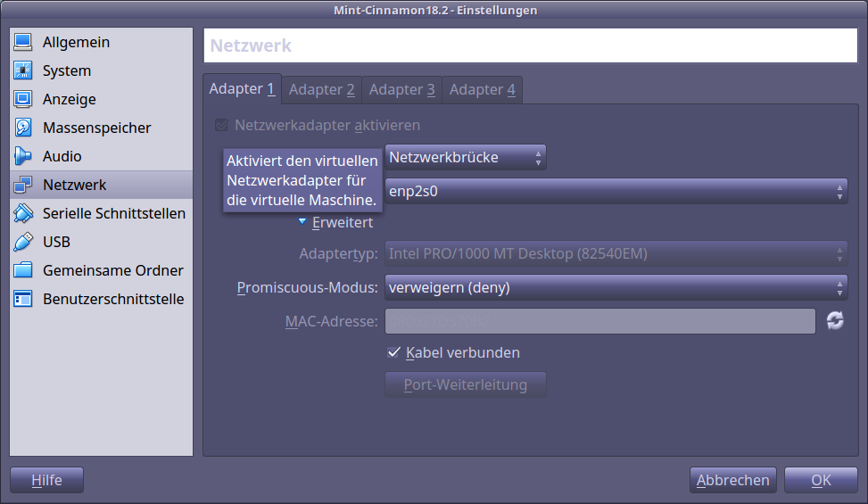Click the Benutzerschnittstelle window icon
The image size is (868, 504).
pyautogui.click(x=23, y=299)
